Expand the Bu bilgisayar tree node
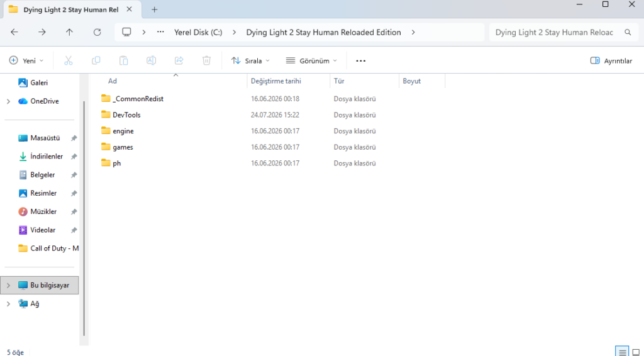Image resolution: width=644 pixels, height=356 pixels. click(x=8, y=285)
